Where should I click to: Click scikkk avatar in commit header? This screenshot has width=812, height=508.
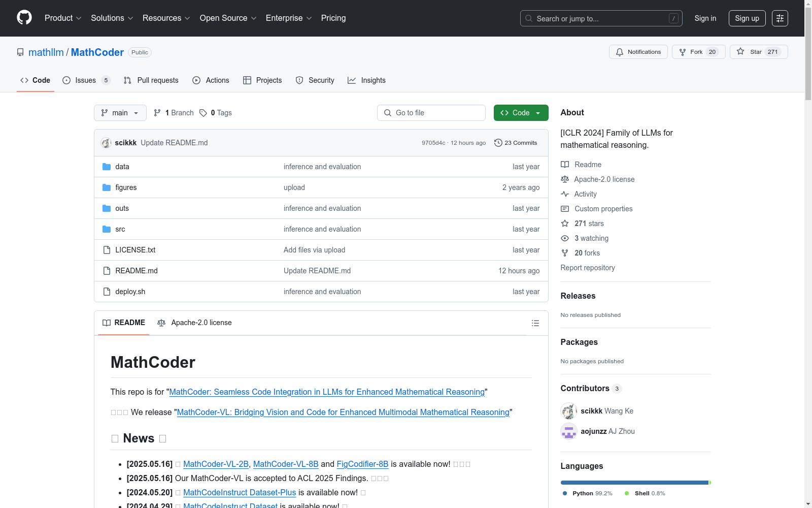(x=106, y=143)
